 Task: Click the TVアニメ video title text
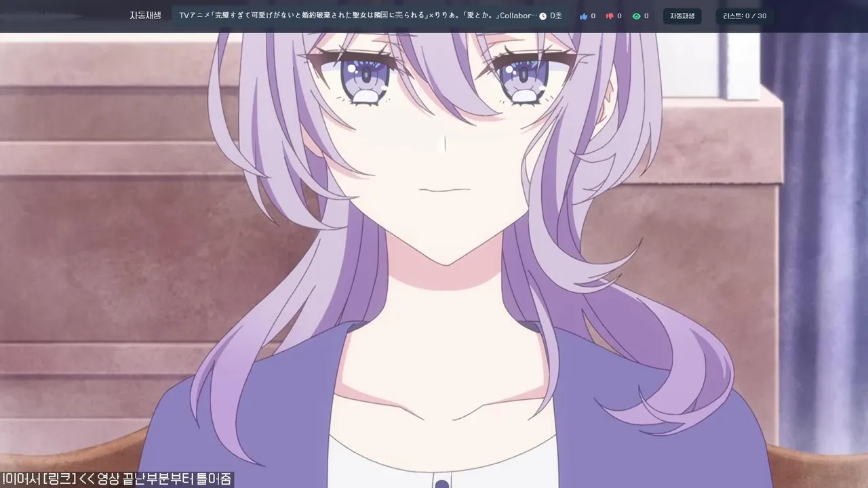358,16
